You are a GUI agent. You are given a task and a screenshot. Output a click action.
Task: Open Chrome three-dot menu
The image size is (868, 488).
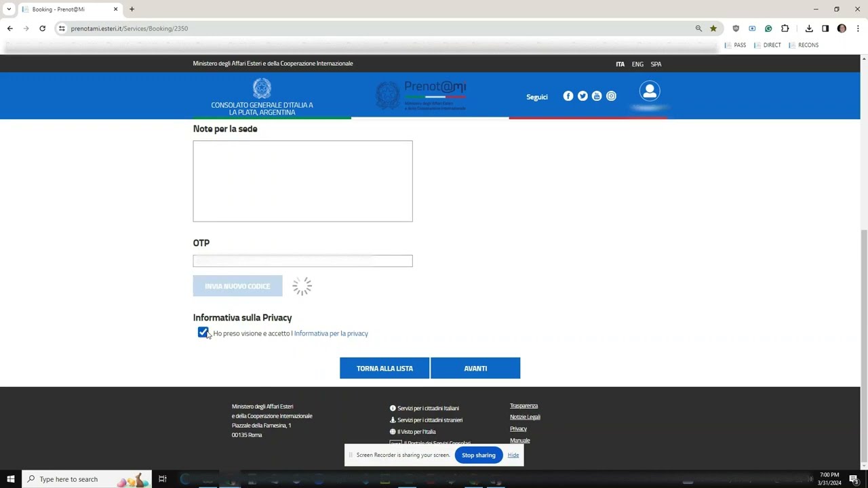coord(858,28)
